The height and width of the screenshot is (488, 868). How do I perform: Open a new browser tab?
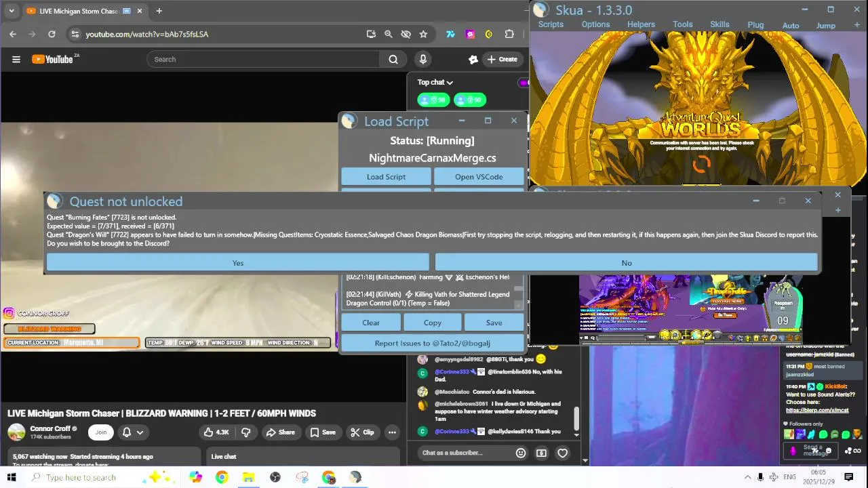point(159,11)
